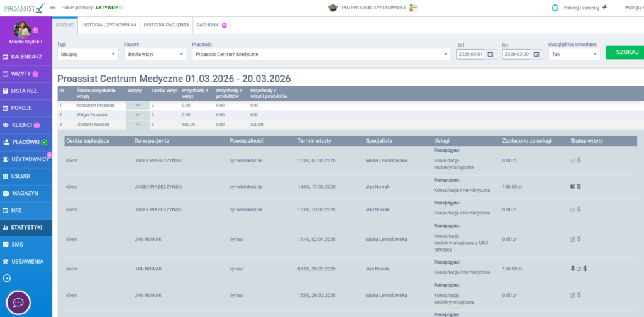Click dollar icon for 14:00, 17.03.2026 visit
Screen dimensions: 644x317
tap(579, 186)
